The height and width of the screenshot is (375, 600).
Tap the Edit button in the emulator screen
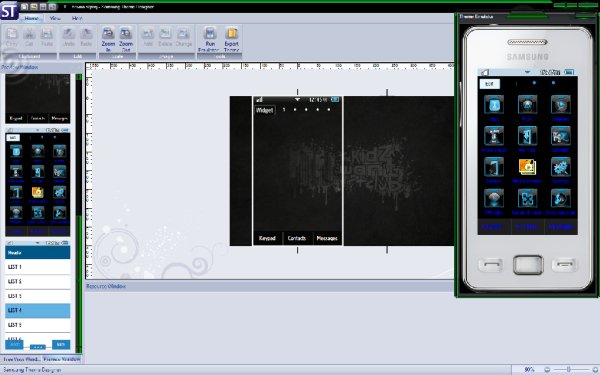489,84
